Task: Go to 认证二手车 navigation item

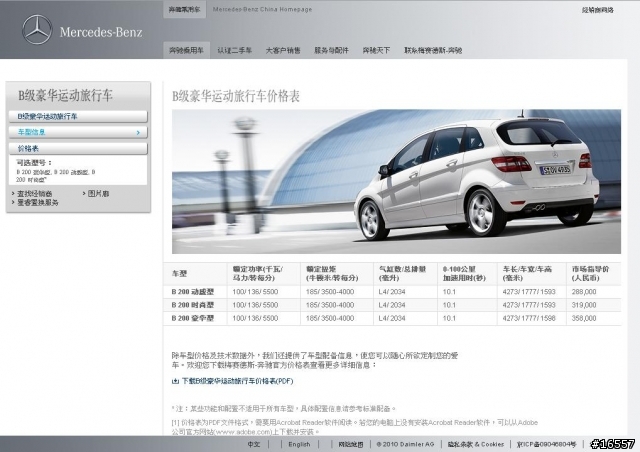Action: 234,50
